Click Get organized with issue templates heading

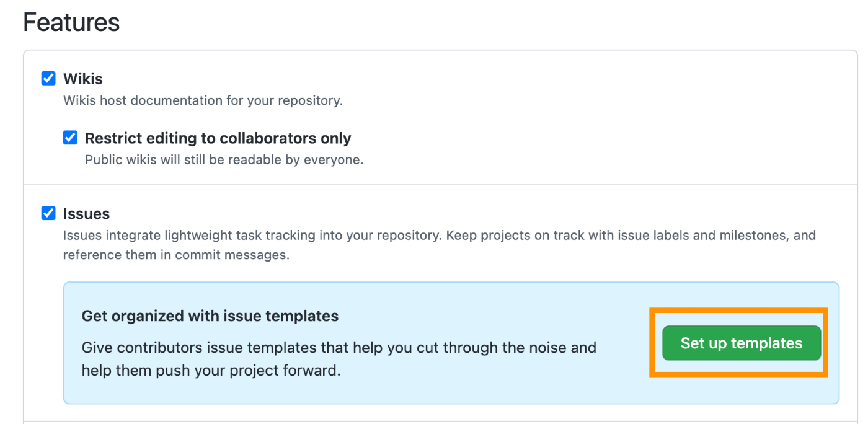coord(210,316)
